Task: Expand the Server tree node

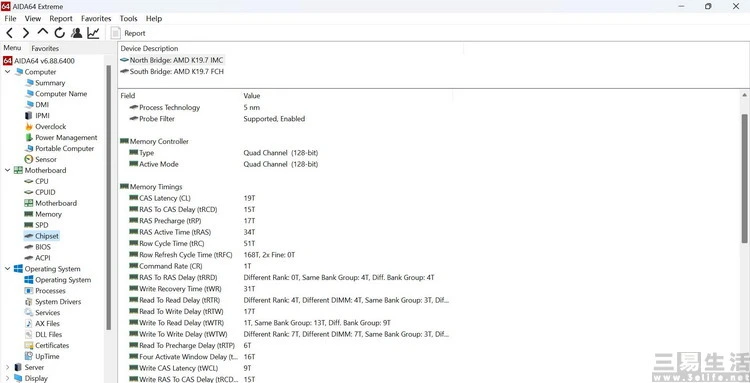Action: coord(7,367)
